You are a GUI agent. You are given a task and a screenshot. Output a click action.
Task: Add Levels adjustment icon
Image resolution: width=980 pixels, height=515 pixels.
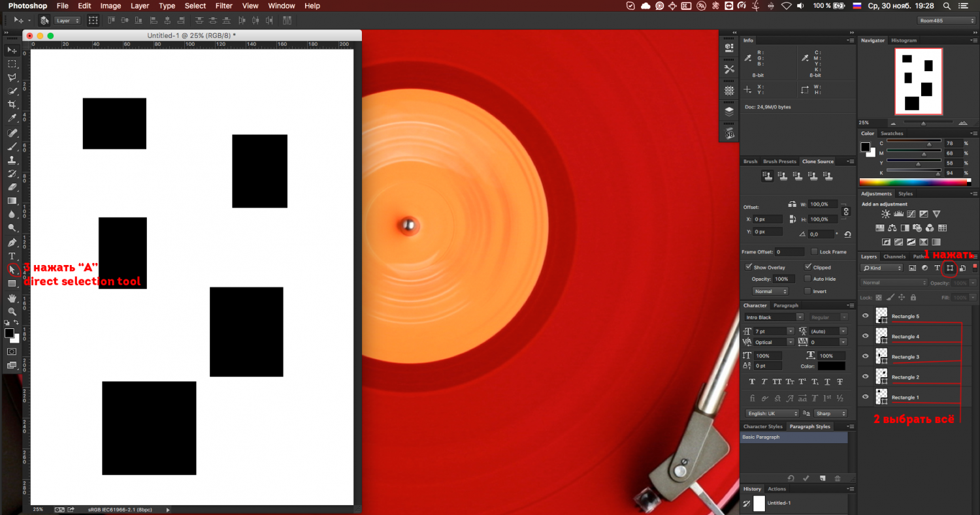898,214
